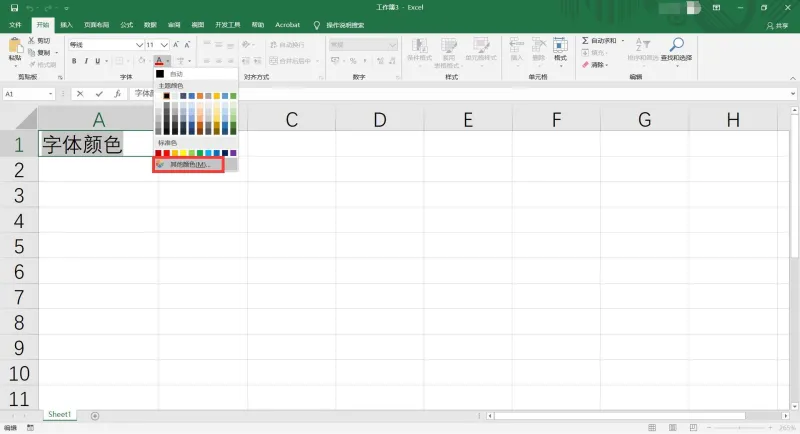This screenshot has width=800, height=434.
Task: Select row 5 header
Action: pyautogui.click(x=19, y=246)
